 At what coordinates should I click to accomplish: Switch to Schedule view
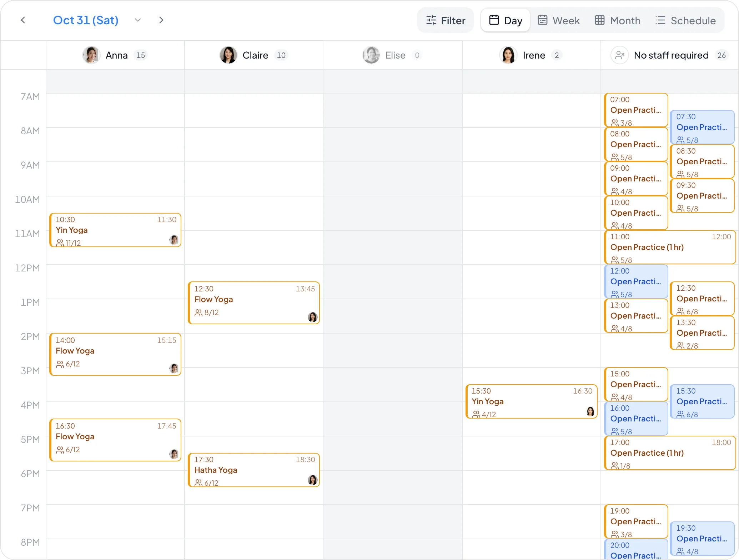(x=685, y=20)
